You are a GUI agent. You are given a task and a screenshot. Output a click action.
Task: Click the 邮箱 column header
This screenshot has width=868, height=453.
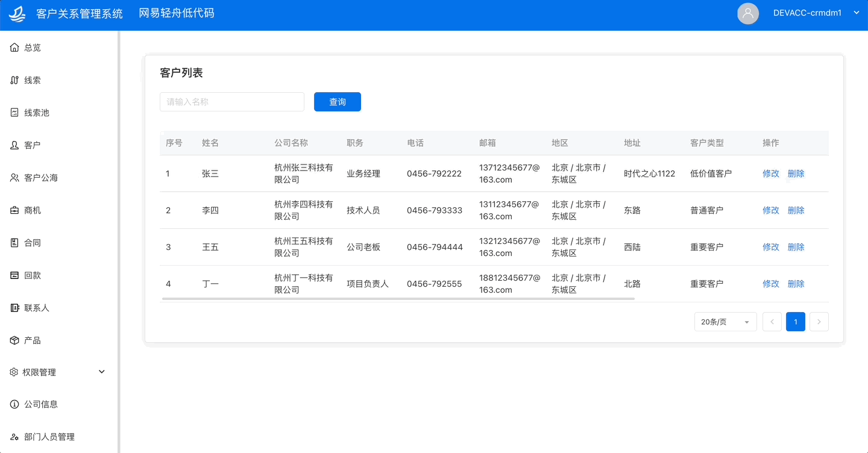click(x=488, y=143)
